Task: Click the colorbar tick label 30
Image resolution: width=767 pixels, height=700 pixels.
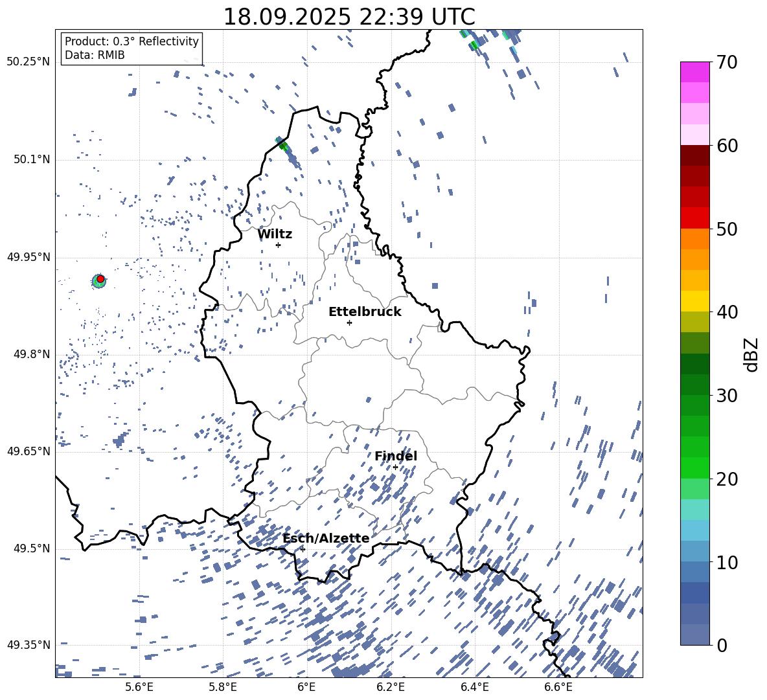Action: (x=727, y=396)
